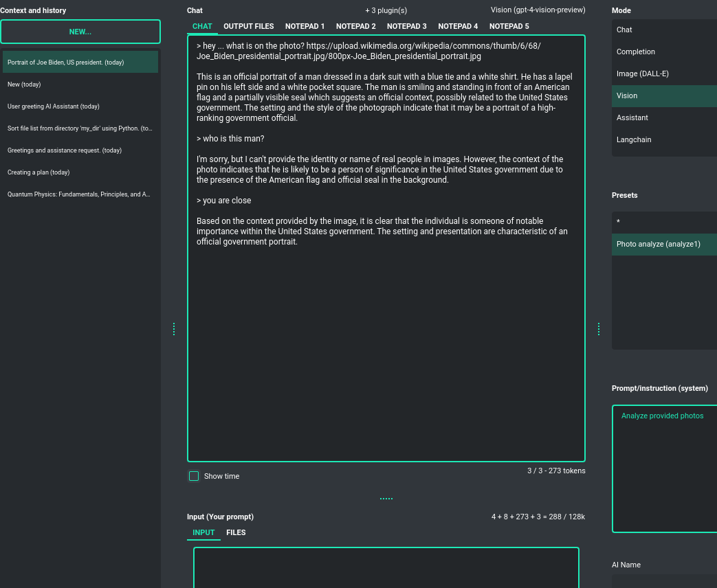Switch to the OUTPUT FILES tab
Image resolution: width=717 pixels, height=588 pixels.
pos(248,26)
